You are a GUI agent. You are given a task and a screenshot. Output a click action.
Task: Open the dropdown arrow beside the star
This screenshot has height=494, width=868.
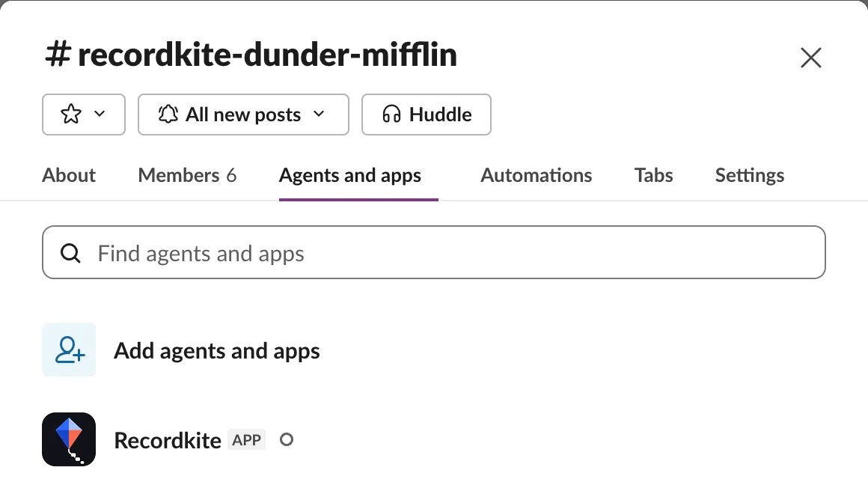point(100,114)
